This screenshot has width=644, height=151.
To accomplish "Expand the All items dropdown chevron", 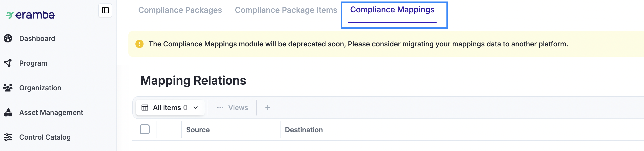I will click(x=196, y=108).
